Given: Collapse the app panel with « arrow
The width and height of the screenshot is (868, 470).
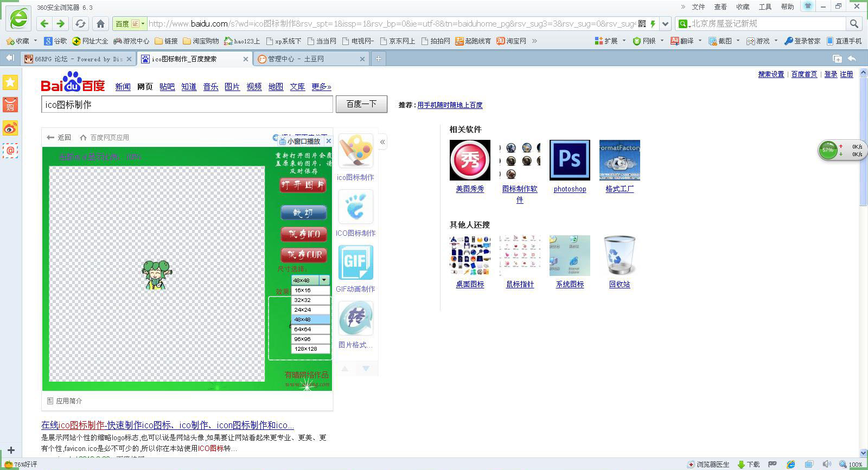Looking at the screenshot, I should tap(382, 142).
